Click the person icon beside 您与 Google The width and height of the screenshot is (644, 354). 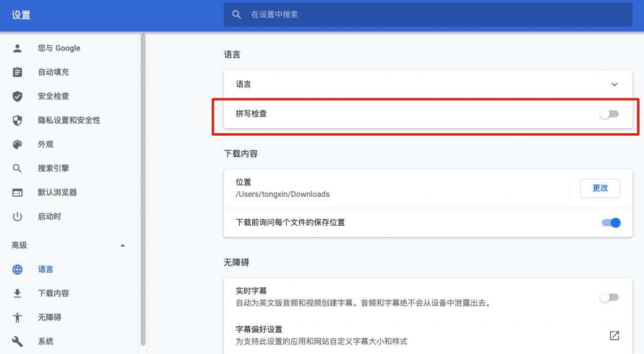coord(17,48)
